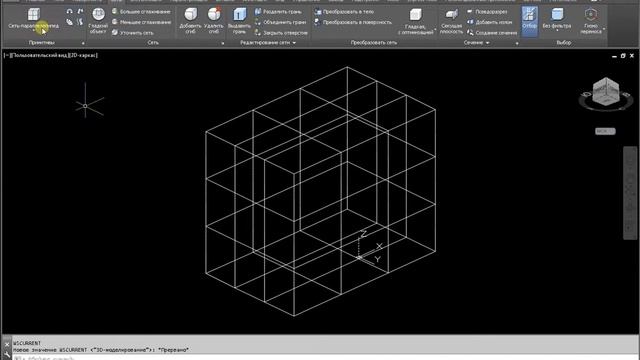
Task: Open the 2D-каркас visual style menu
Action: tap(84, 55)
